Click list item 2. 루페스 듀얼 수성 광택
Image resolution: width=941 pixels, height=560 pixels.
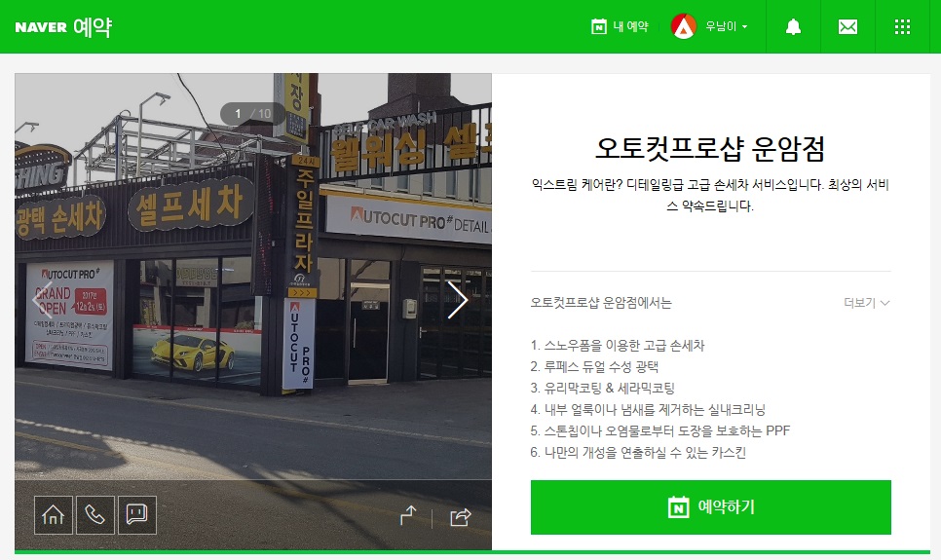[595, 367]
